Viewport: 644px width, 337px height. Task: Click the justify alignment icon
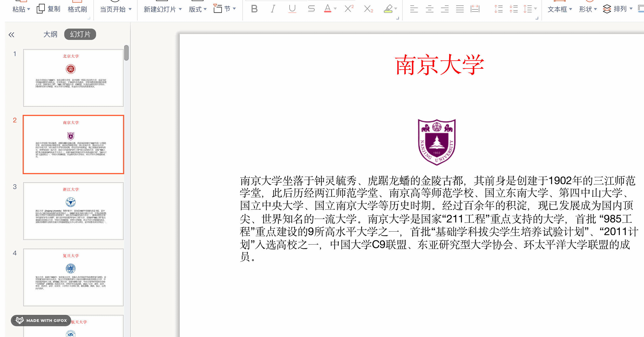pyautogui.click(x=460, y=9)
